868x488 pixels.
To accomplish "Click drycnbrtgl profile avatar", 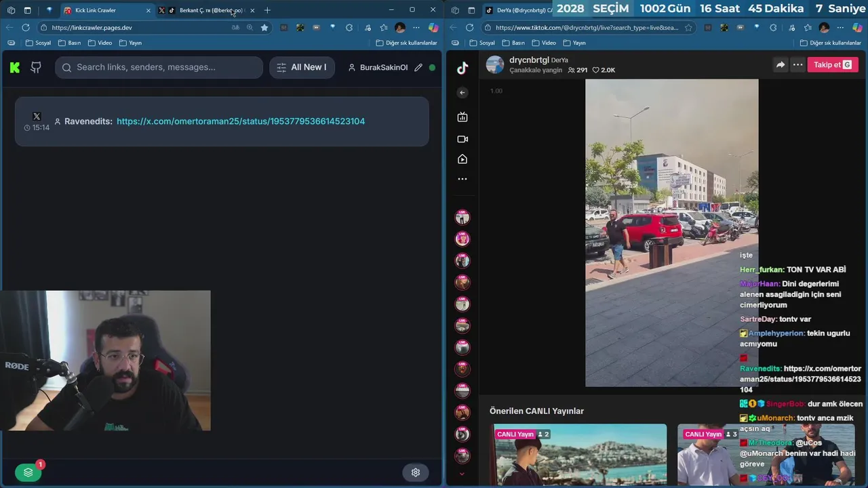I will click(495, 65).
